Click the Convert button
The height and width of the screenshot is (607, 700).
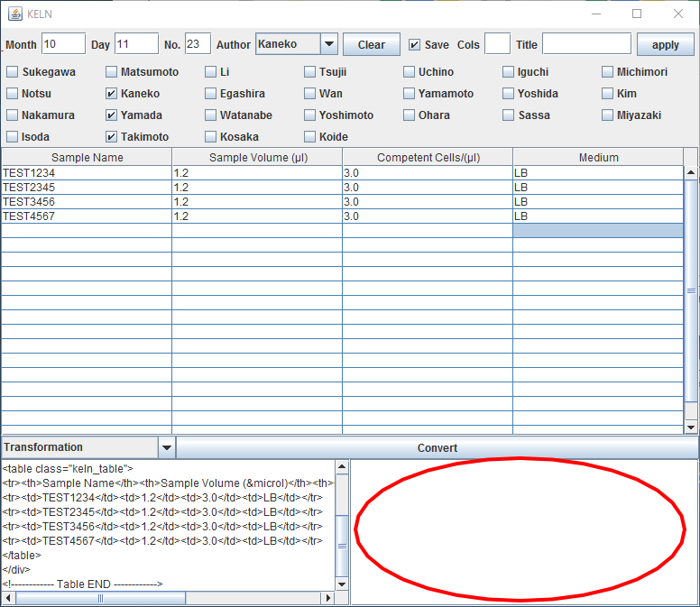click(437, 447)
